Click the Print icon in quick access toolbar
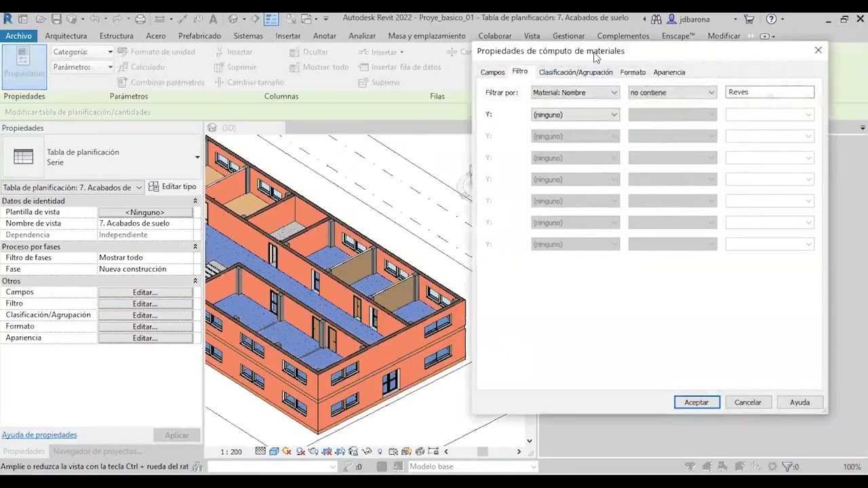 pyautogui.click(x=140, y=19)
